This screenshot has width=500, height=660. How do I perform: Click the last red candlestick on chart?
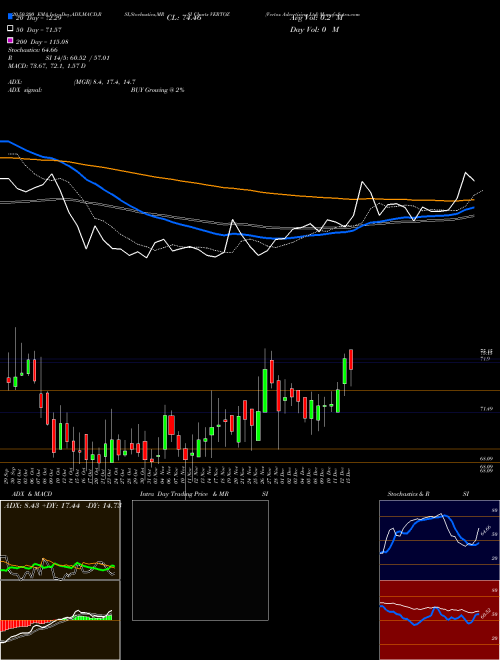click(x=351, y=359)
